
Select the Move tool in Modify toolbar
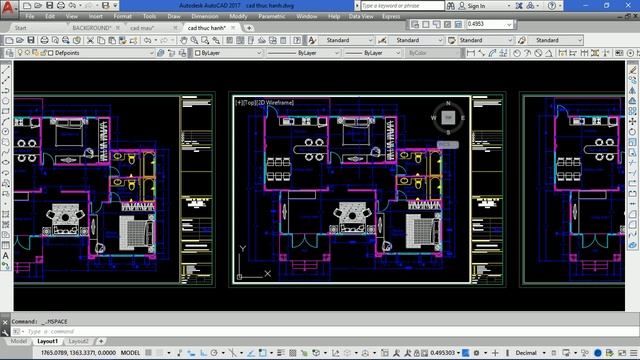[632, 121]
